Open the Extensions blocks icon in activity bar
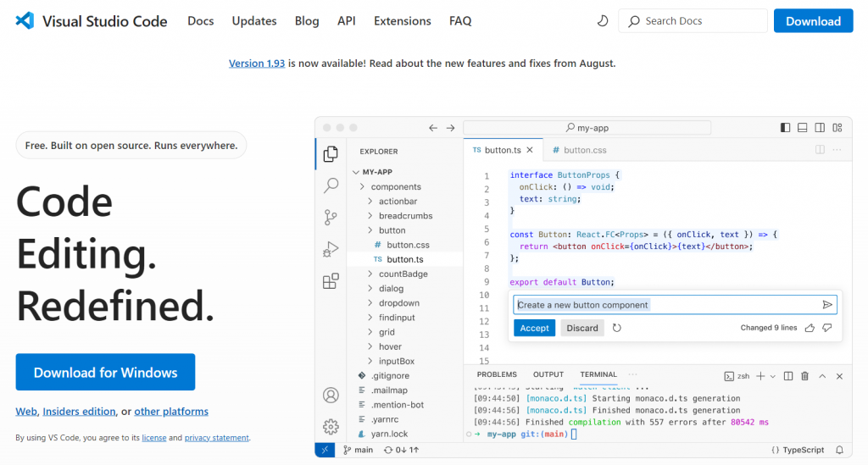868x465 pixels. [x=331, y=281]
